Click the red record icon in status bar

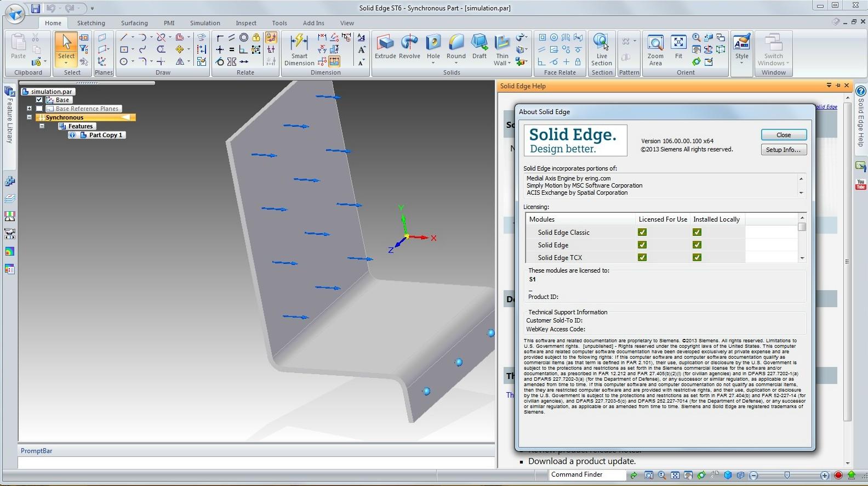coord(838,476)
